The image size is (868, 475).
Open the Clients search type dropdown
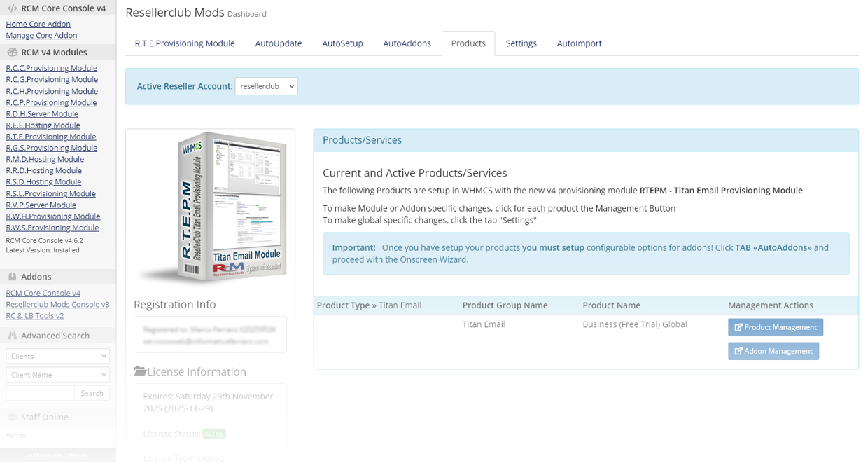pos(58,356)
